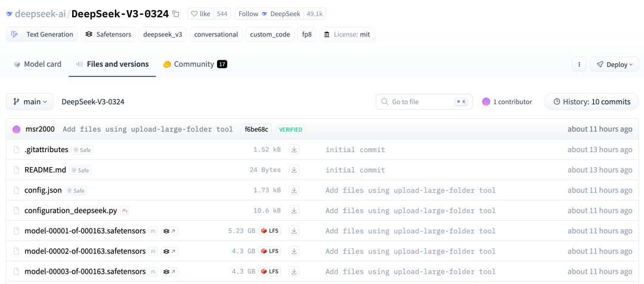Open commit message link in config.json row
The width and height of the screenshot is (644, 284).
point(411,190)
